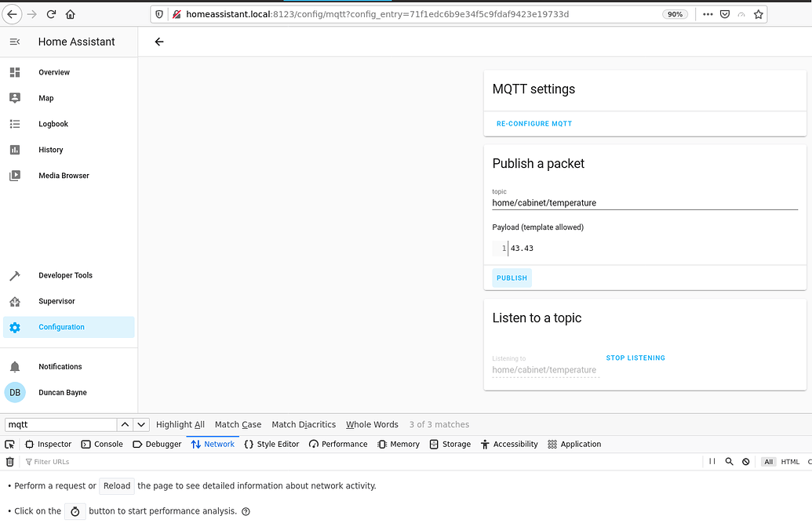The width and height of the screenshot is (812, 523).
Task: Open Developer Tools in the Home Assistant sidebar
Action: (x=64, y=275)
